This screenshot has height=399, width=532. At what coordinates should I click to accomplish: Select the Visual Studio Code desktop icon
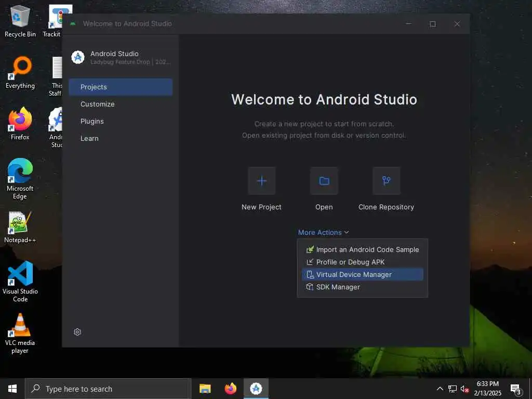coord(20,282)
